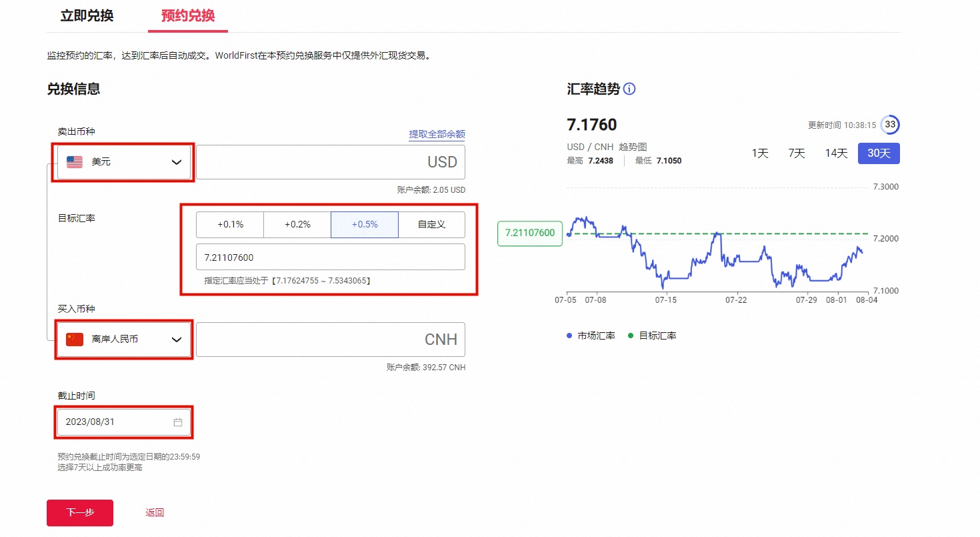Image resolution: width=980 pixels, height=537 pixels.
Task: Toggle the 市场汇率 legend marker
Action: (x=569, y=336)
